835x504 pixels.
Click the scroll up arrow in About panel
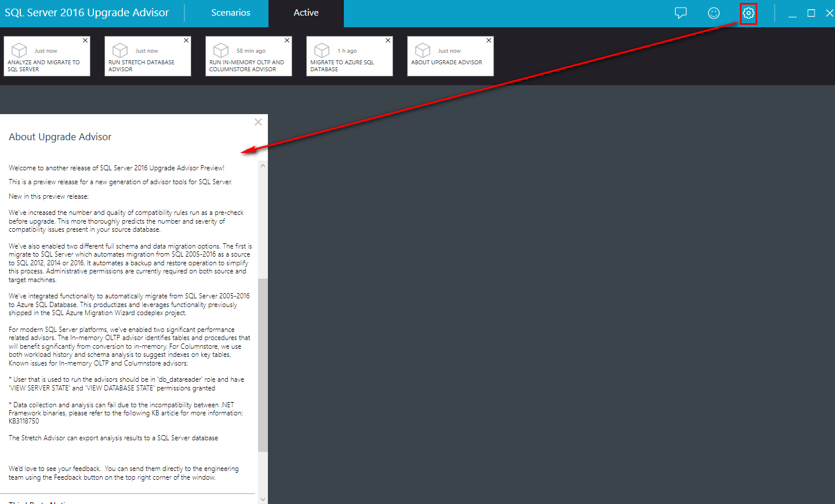coord(263,166)
